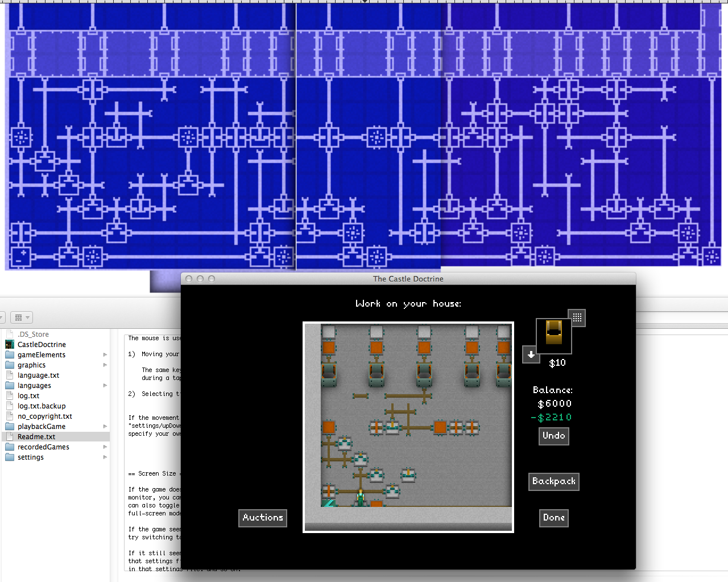
Task: Click the log.txt document icon
Action: tap(10, 395)
